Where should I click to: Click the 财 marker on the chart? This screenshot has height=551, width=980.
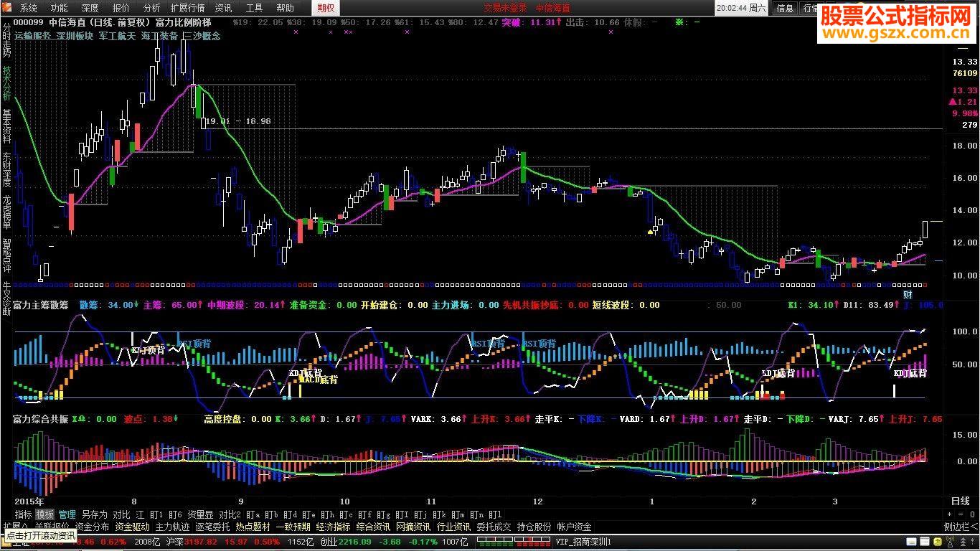[908, 294]
